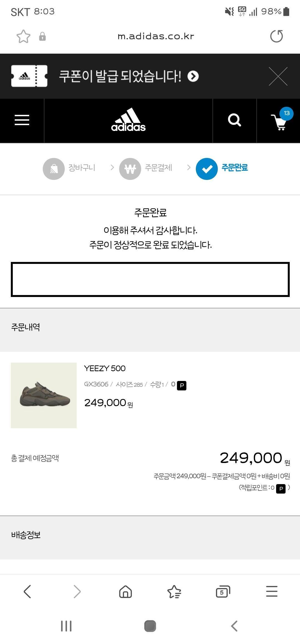Reload the page with refresh icon

[x=276, y=36]
